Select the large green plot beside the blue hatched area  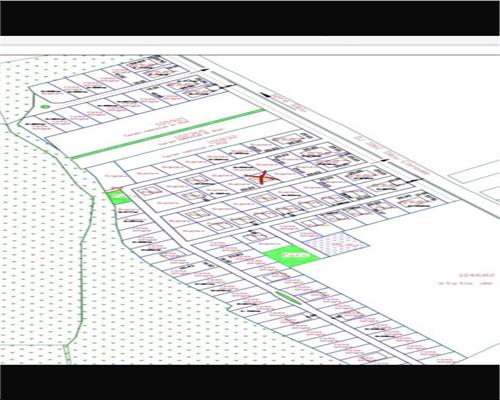pyautogui.click(x=292, y=256)
